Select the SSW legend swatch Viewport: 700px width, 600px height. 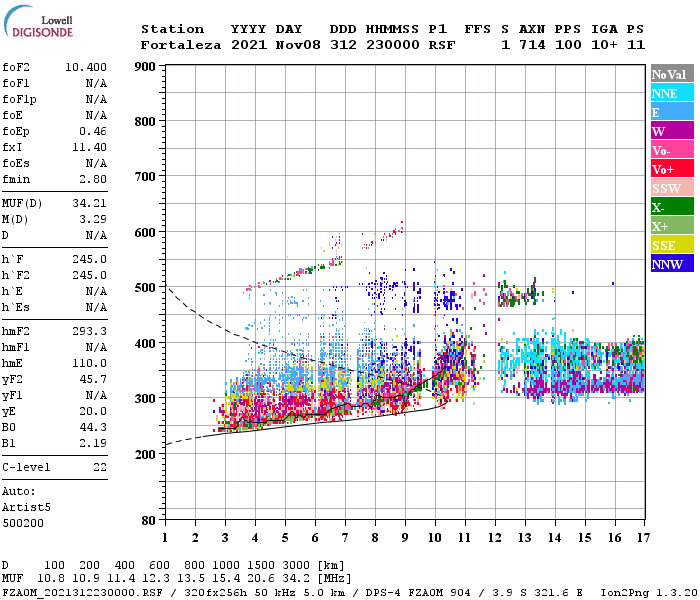pyautogui.click(x=672, y=188)
